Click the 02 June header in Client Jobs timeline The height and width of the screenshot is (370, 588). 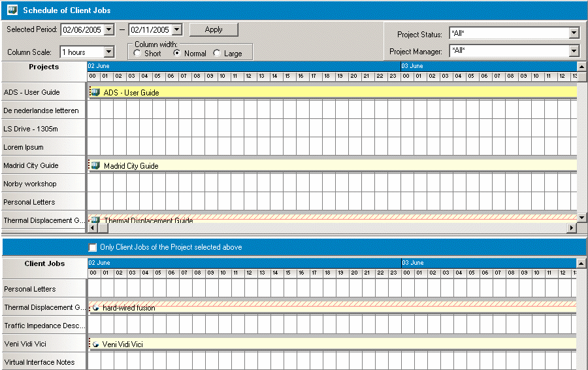click(244, 263)
